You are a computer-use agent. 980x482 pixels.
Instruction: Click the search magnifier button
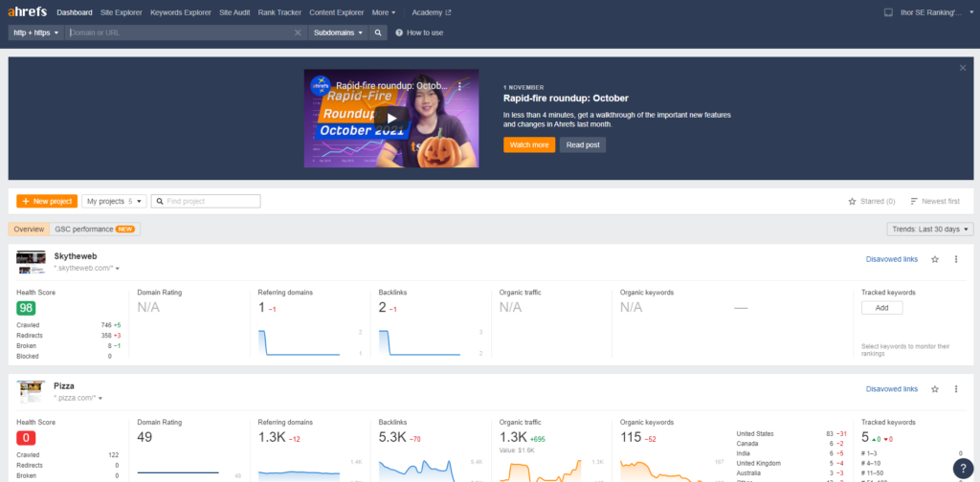coord(378,33)
